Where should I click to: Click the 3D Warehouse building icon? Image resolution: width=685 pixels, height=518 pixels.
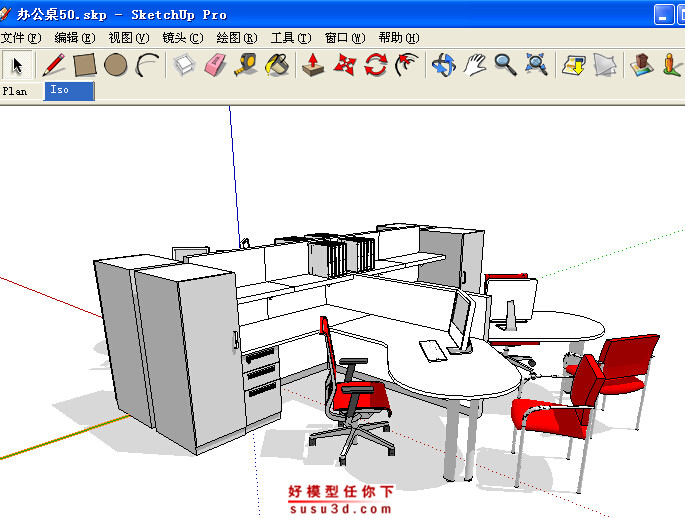(641, 65)
